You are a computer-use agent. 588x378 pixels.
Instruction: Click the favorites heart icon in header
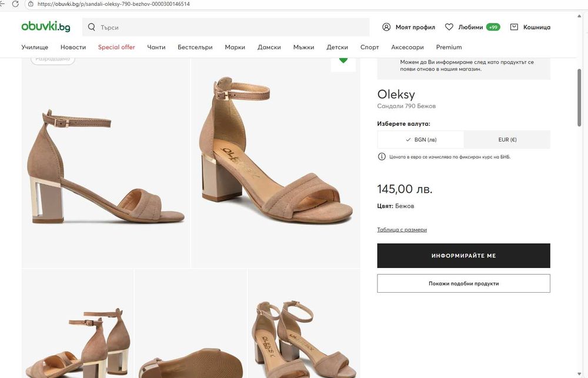tap(449, 27)
